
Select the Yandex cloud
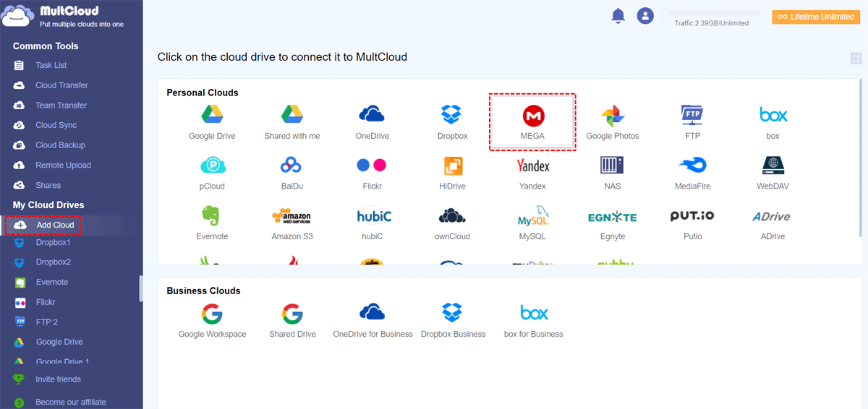pos(532,172)
